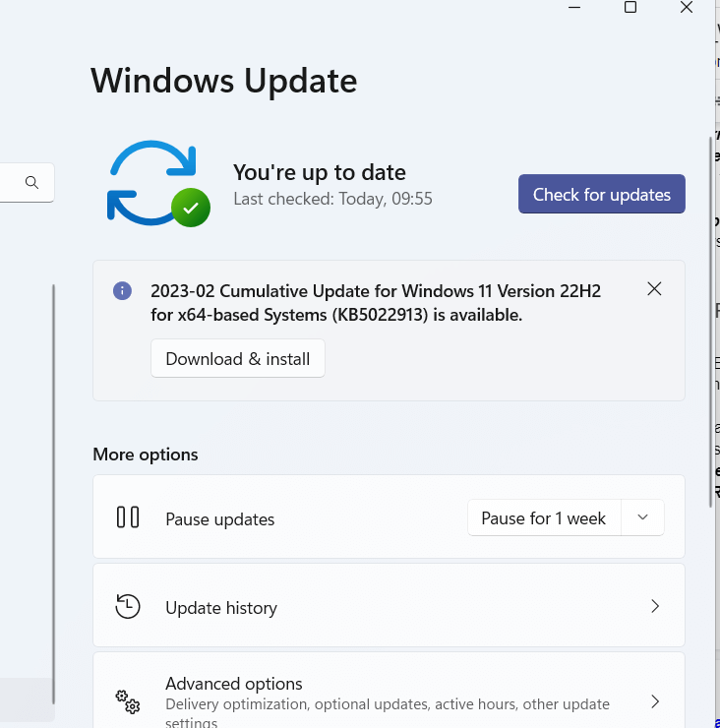The height and width of the screenshot is (728, 720).
Task: Download & install the cumulative update
Action: click(x=238, y=358)
